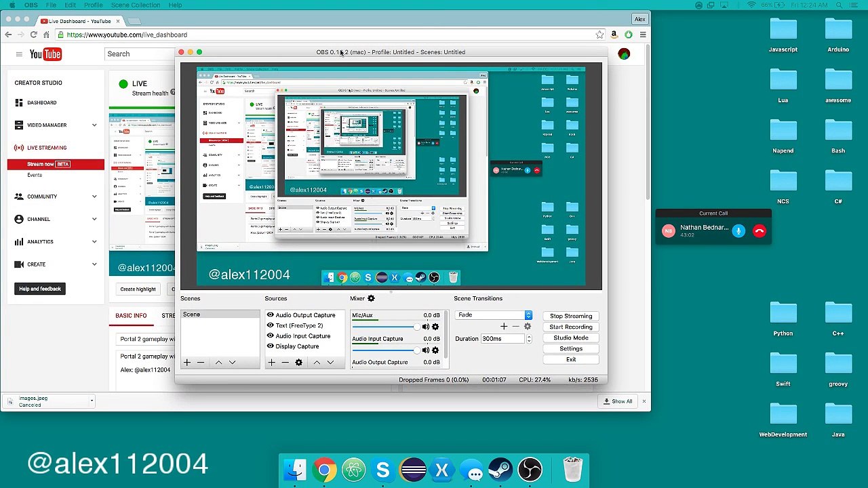Open Atom editor from the Dock
Image resolution: width=868 pixels, height=488 pixels.
(354, 470)
